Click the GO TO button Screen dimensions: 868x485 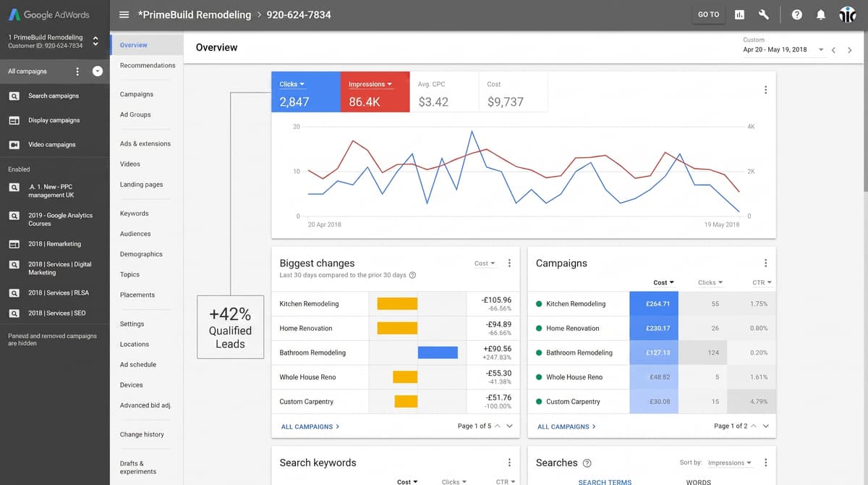709,14
